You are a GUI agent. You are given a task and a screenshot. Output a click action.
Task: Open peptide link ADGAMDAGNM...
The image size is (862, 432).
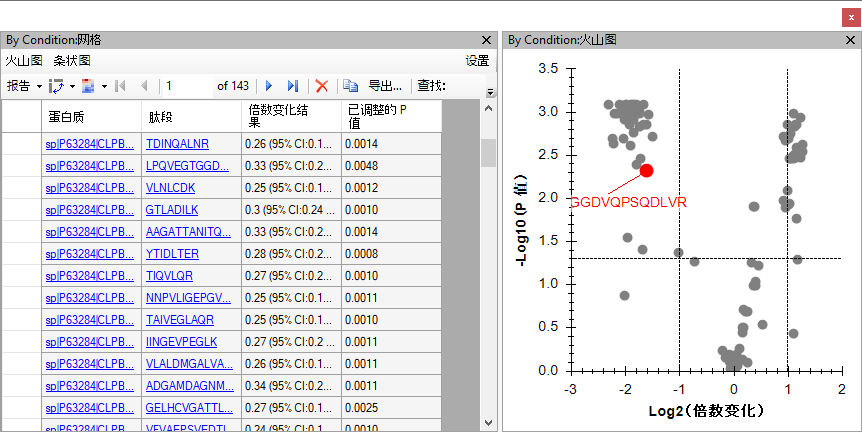[x=190, y=386]
